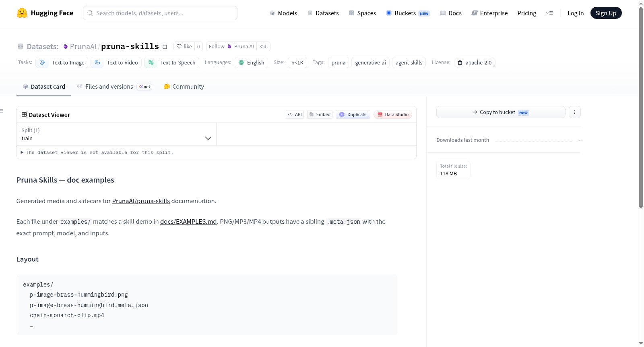Click the like count number
The height and width of the screenshot is (347, 644).
[x=198, y=46]
